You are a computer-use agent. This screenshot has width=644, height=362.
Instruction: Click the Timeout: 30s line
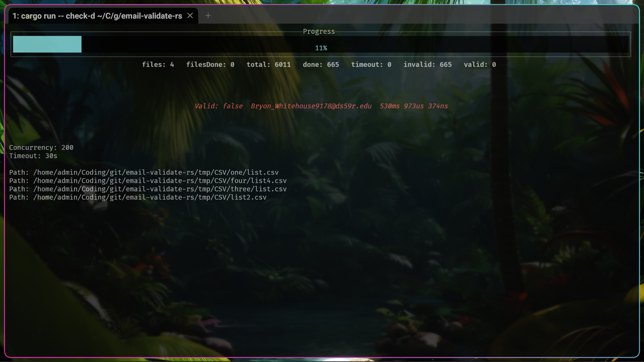click(33, 156)
